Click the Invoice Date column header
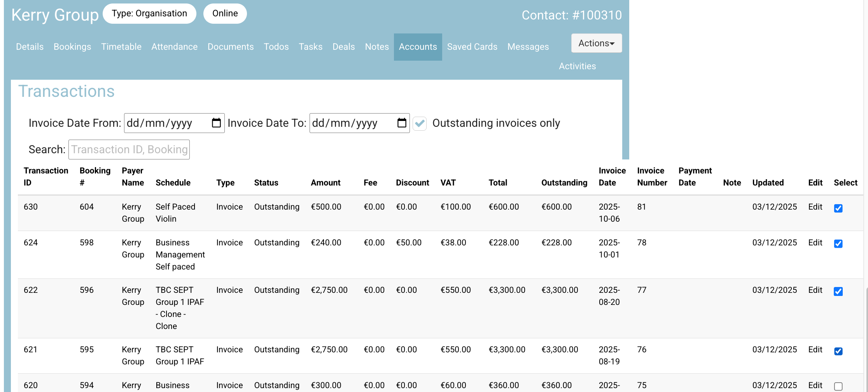This screenshot has height=392, width=868. coord(612,177)
